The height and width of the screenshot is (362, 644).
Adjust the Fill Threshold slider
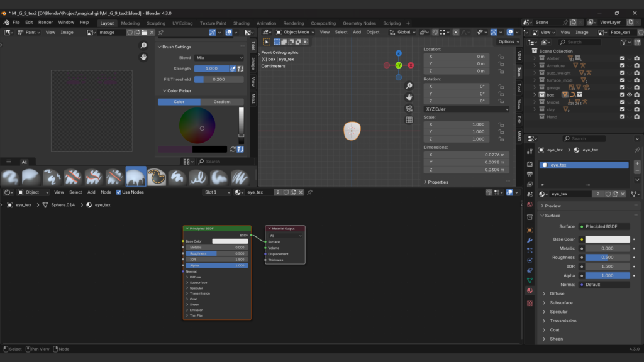(219, 79)
